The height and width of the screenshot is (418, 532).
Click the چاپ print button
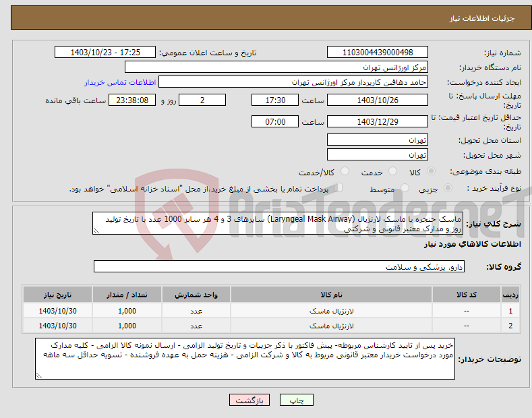coord(297,400)
